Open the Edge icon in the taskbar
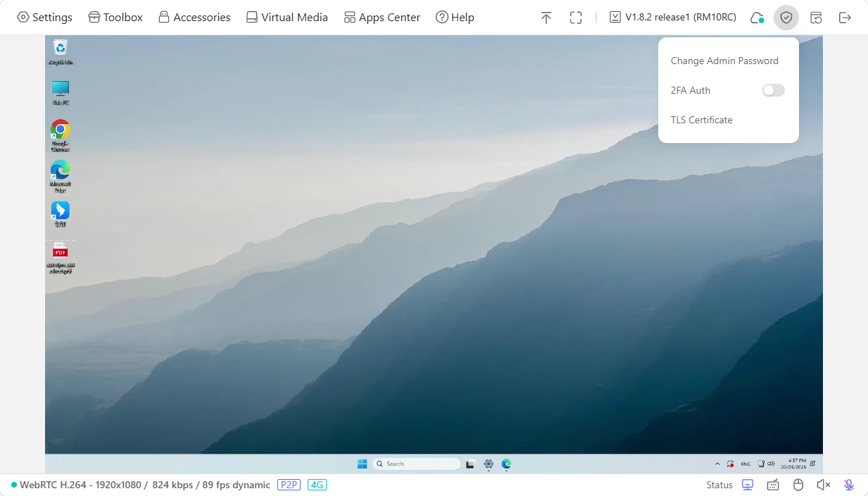868x496 pixels. pos(506,464)
